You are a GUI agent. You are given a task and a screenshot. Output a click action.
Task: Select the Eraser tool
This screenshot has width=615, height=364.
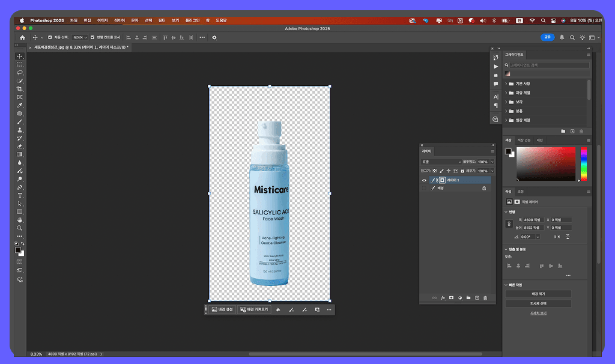pyautogui.click(x=20, y=147)
